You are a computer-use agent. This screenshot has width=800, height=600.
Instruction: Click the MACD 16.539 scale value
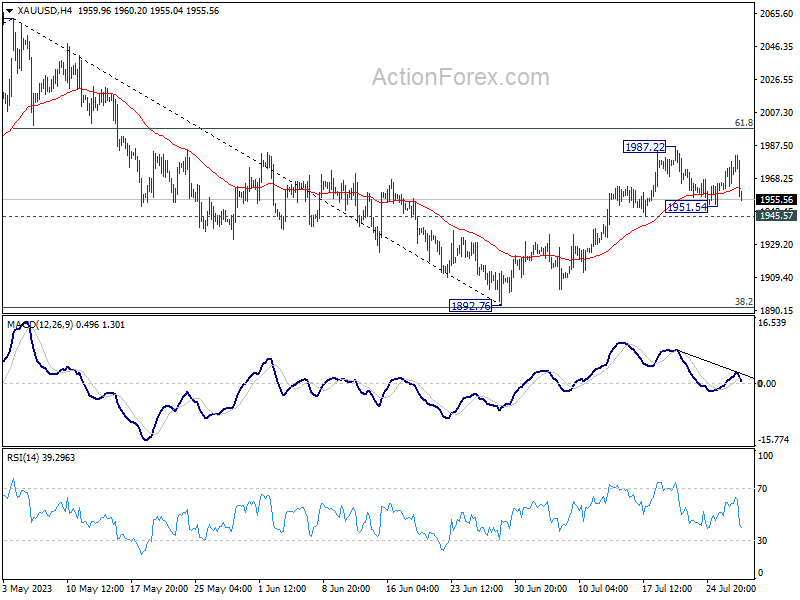click(x=772, y=322)
